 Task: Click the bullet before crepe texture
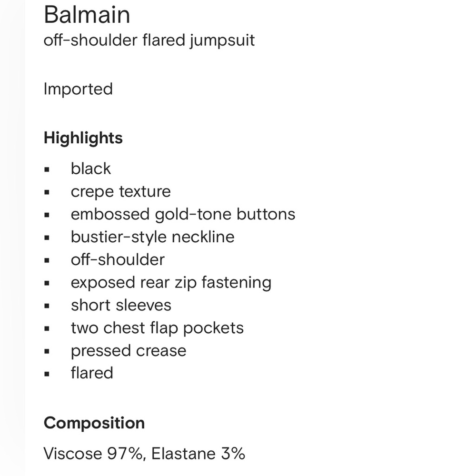[x=47, y=192]
